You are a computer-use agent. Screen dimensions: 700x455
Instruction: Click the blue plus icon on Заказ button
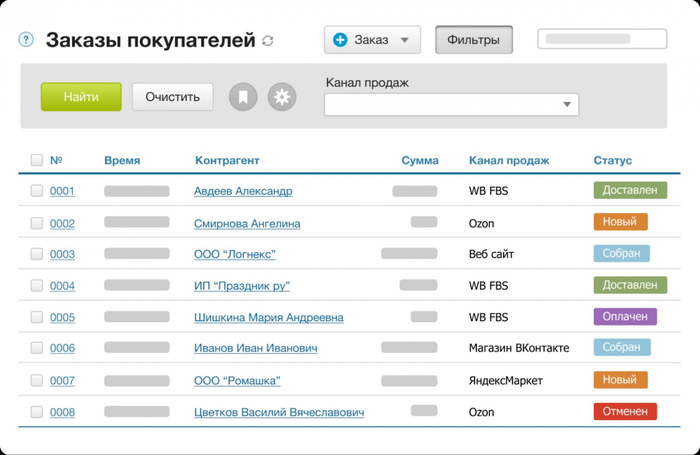(340, 40)
